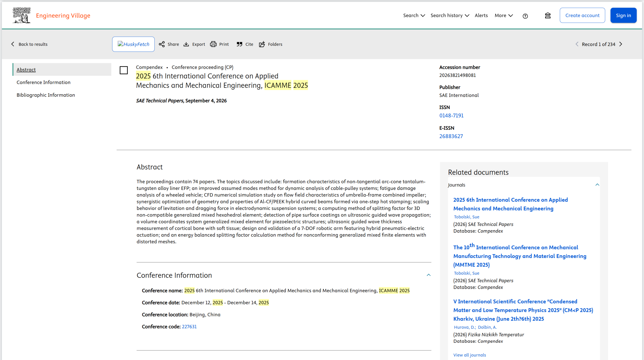Open ISSN link 0148-7191
The image size is (644, 360).
(x=451, y=116)
